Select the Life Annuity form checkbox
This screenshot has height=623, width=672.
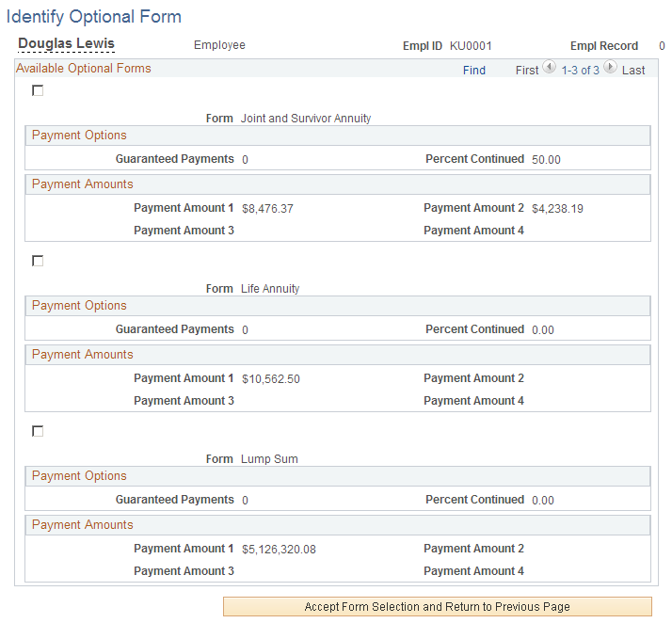pos(38,261)
